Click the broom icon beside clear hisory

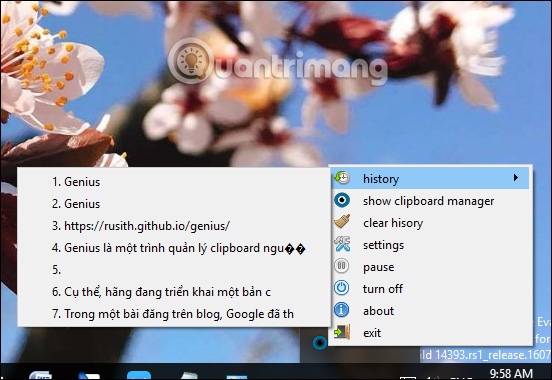(x=342, y=222)
